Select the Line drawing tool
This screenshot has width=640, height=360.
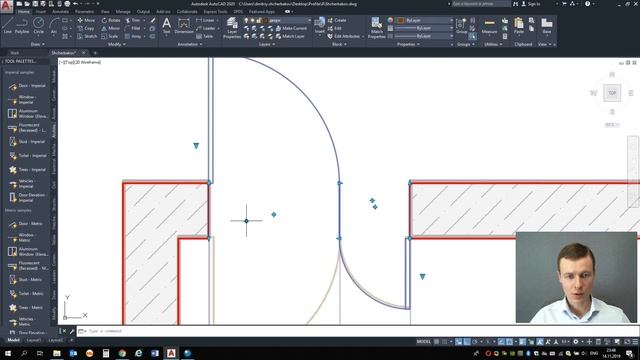(x=7, y=26)
